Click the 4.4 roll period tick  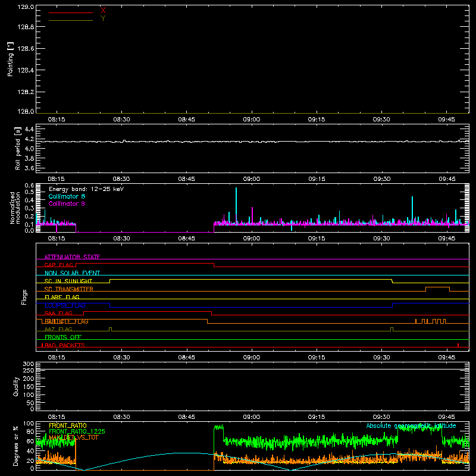[29, 129]
